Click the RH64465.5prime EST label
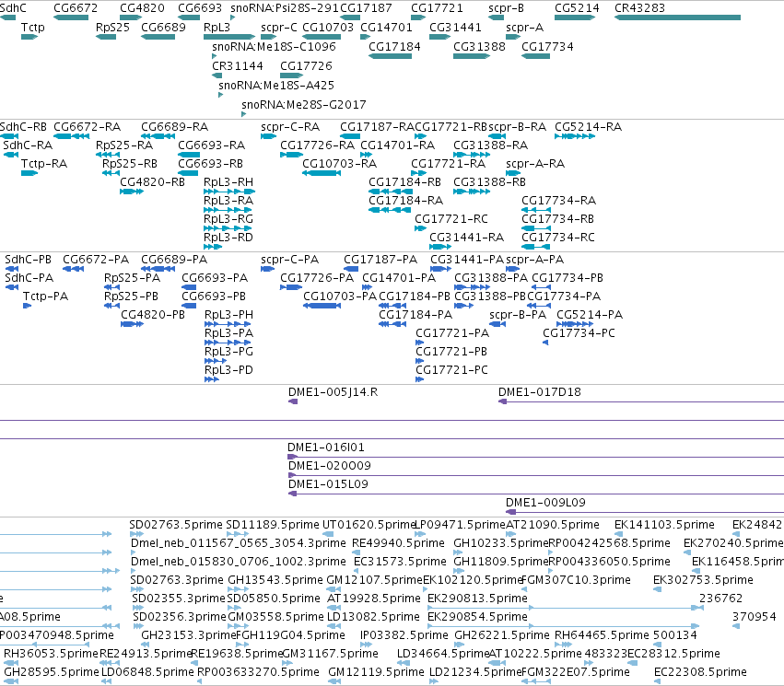The image size is (784, 686). pos(602,635)
